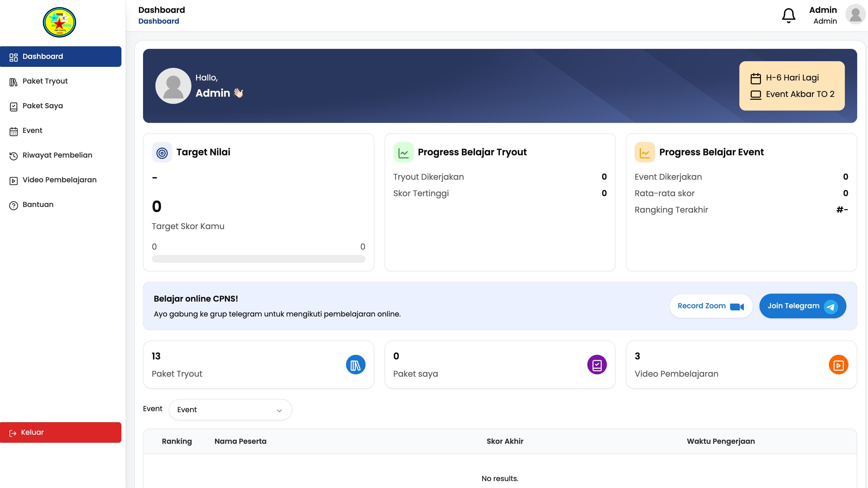Screen dimensions: 868x488
Task: Click the Tryout Dikerjakan row label
Action: (x=428, y=177)
